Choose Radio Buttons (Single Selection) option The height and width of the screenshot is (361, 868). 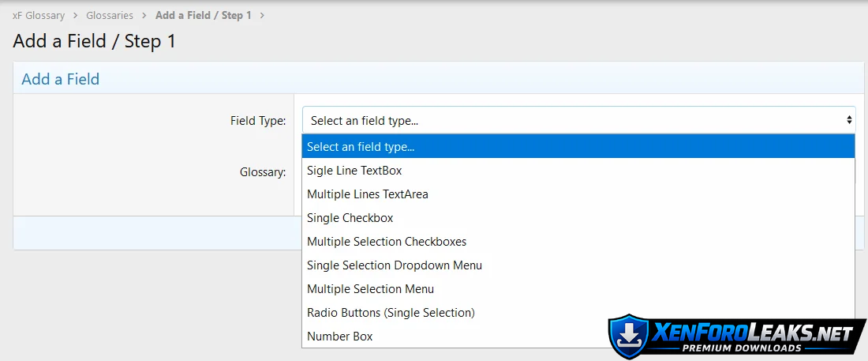[391, 313]
